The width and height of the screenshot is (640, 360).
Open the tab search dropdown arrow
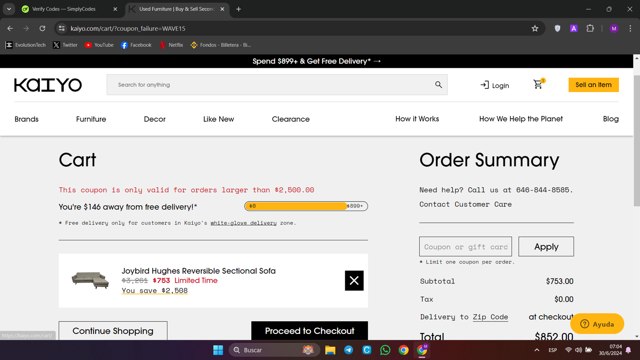pos(9,9)
